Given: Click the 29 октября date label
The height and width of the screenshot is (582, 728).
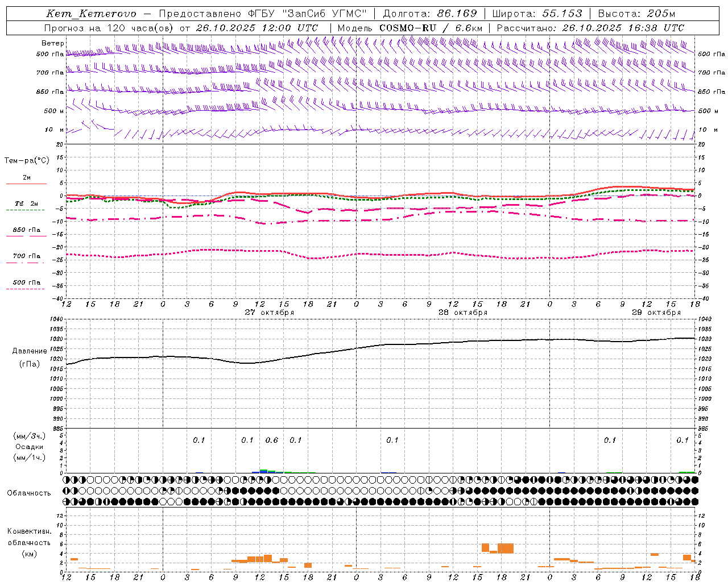Looking at the screenshot, I should [656, 313].
